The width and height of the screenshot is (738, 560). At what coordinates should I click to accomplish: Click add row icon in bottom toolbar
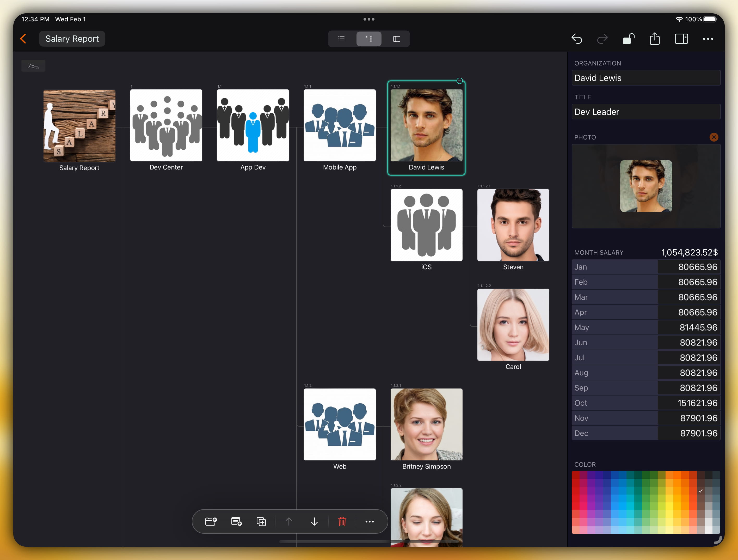[236, 521]
